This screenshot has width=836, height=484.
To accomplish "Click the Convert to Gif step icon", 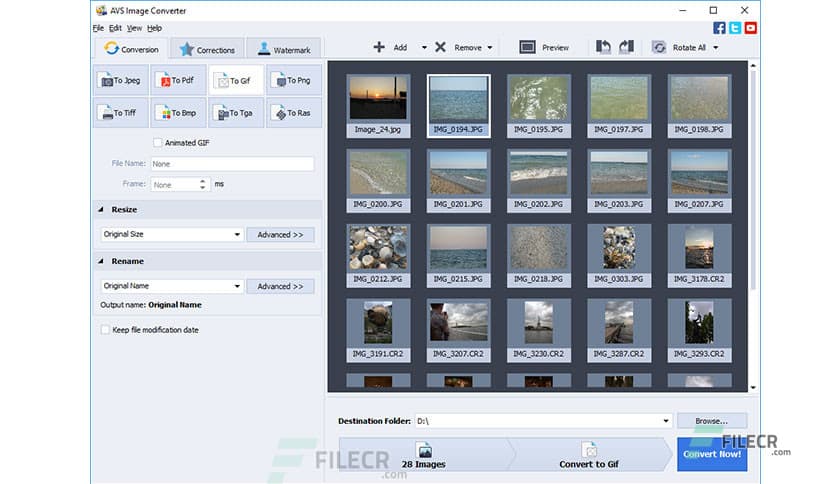I will [589, 450].
